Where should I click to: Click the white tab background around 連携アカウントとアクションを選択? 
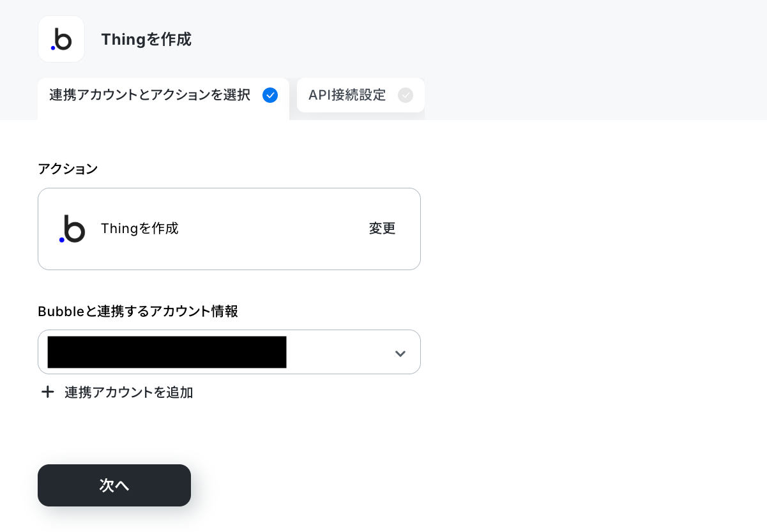pyautogui.click(x=163, y=112)
